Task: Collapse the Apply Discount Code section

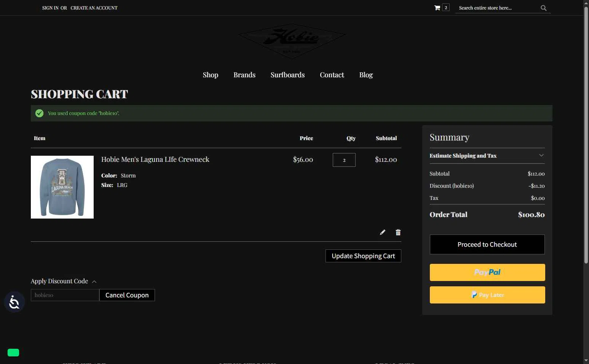Action: click(x=64, y=281)
